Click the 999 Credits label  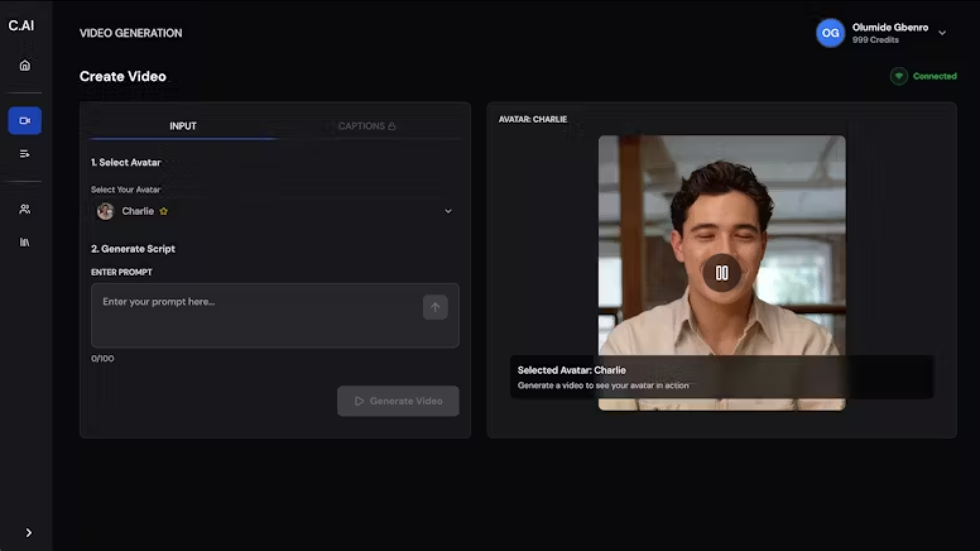875,40
